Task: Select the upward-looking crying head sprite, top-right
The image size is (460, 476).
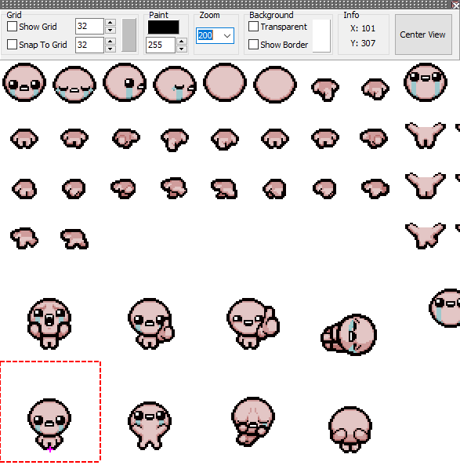Action: coord(426,82)
